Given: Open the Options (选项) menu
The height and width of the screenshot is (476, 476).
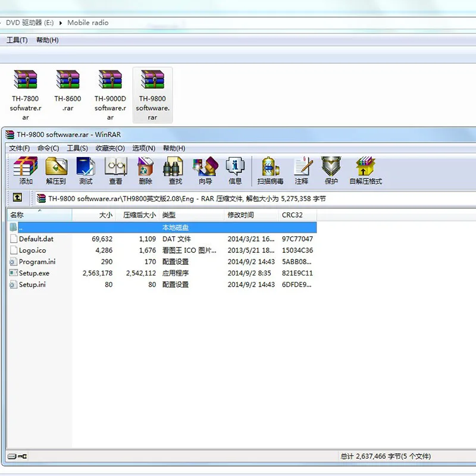Looking at the screenshot, I should pyautogui.click(x=143, y=148).
